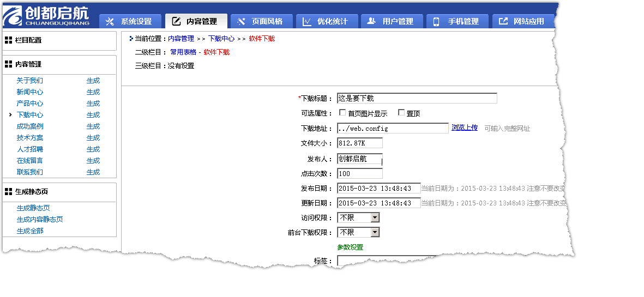Click 生成 next to 下载中心

coord(93,115)
